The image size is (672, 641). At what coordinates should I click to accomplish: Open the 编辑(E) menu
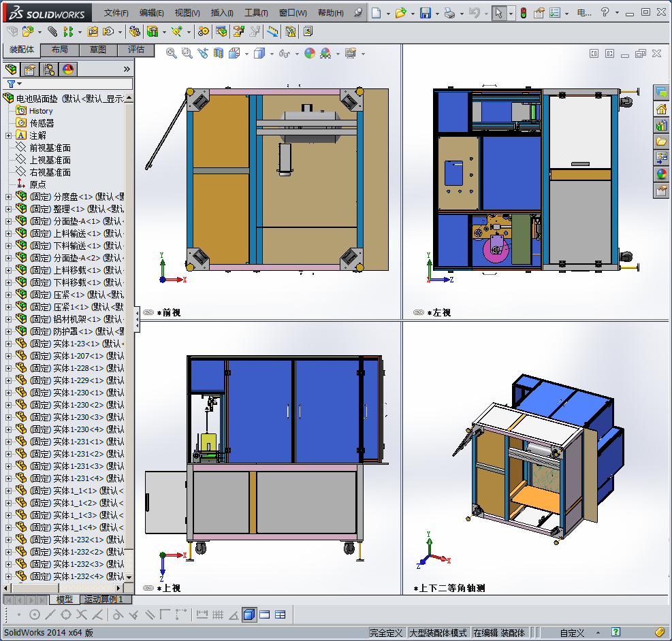(x=151, y=13)
